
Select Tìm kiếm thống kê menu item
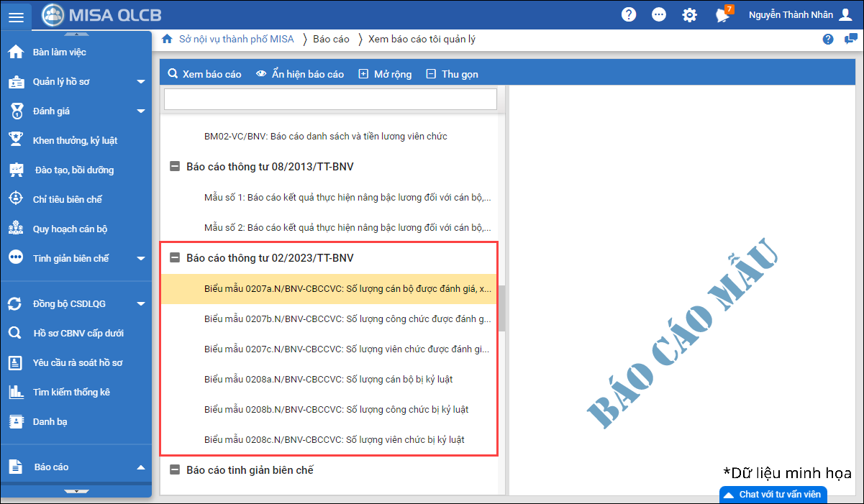point(71,393)
